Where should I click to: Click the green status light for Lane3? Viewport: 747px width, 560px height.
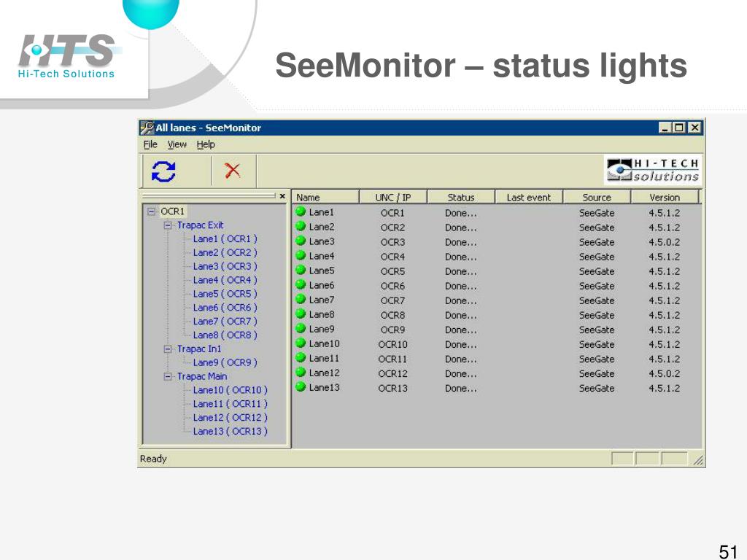point(301,241)
